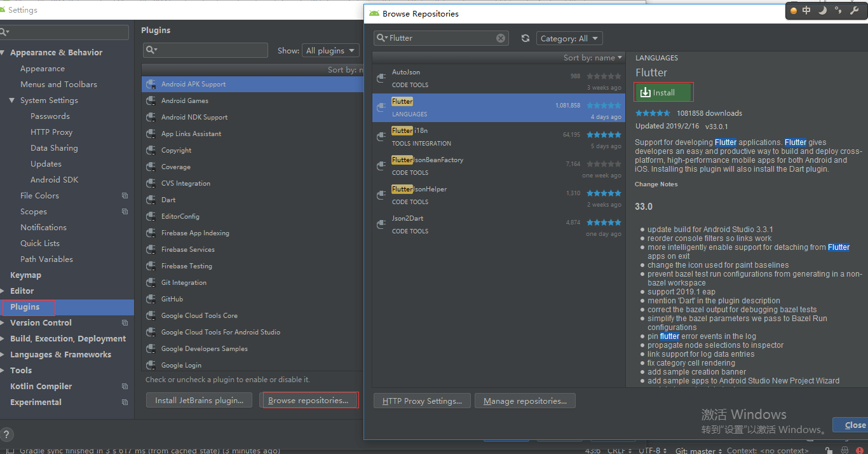868x454 pixels.
Task: Click the Android Games plugin icon
Action: [151, 100]
